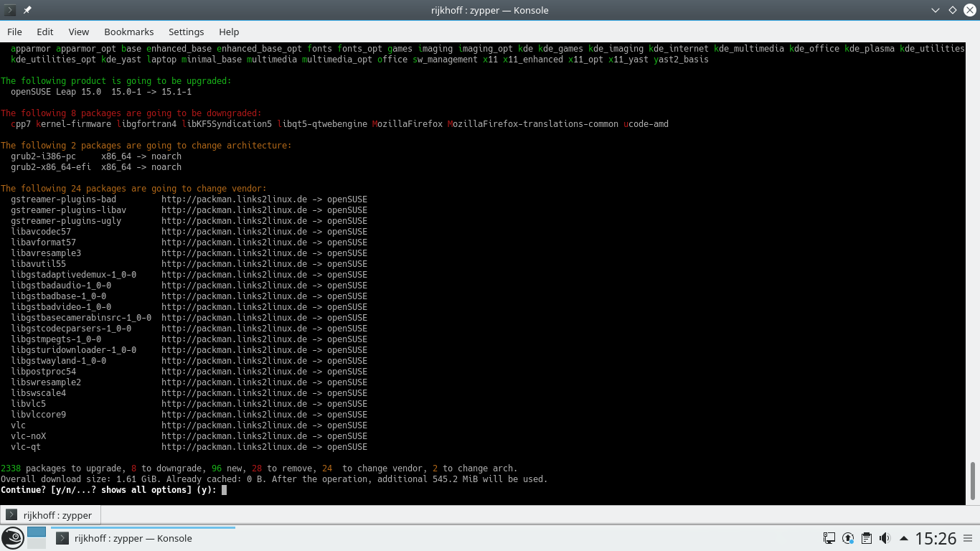This screenshot has width=980, height=551.
Task: Click 'openSUSE Leap 15.0 15.0-1 -> 15.1-1' line
Action: click(x=101, y=92)
